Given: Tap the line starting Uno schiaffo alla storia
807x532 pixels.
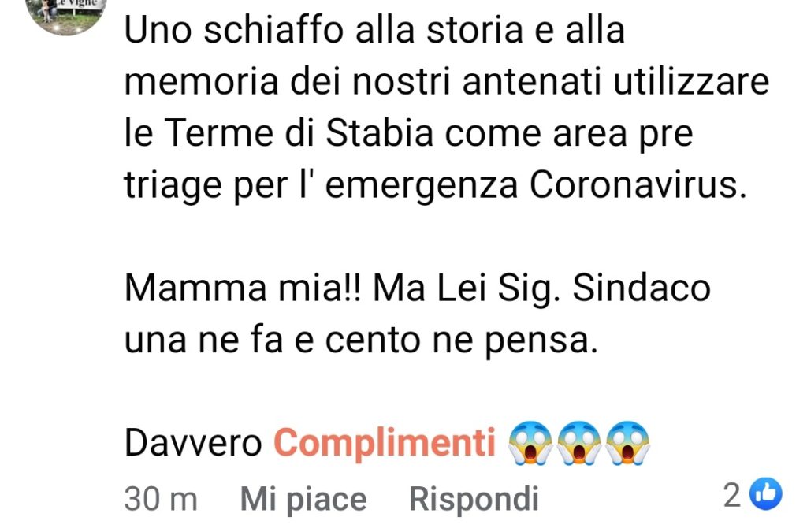Looking at the screenshot, I should [374, 30].
